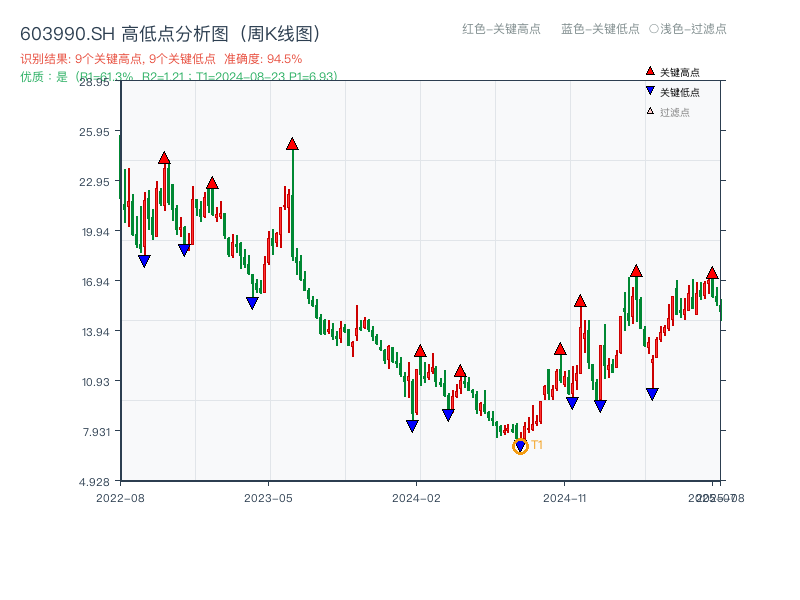
Task: Click the first red high marker near price 24
Action: tap(164, 158)
